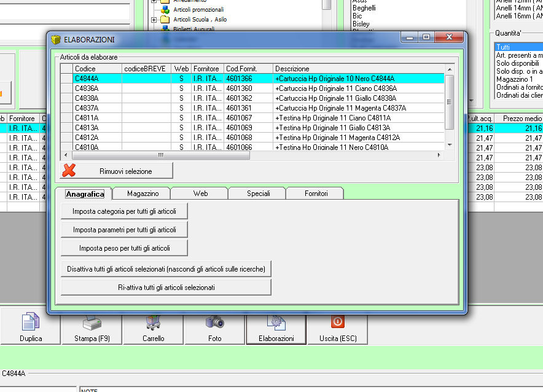The width and height of the screenshot is (543, 392).
Task: Click Fornitore column header in dialog grid
Action: point(208,69)
